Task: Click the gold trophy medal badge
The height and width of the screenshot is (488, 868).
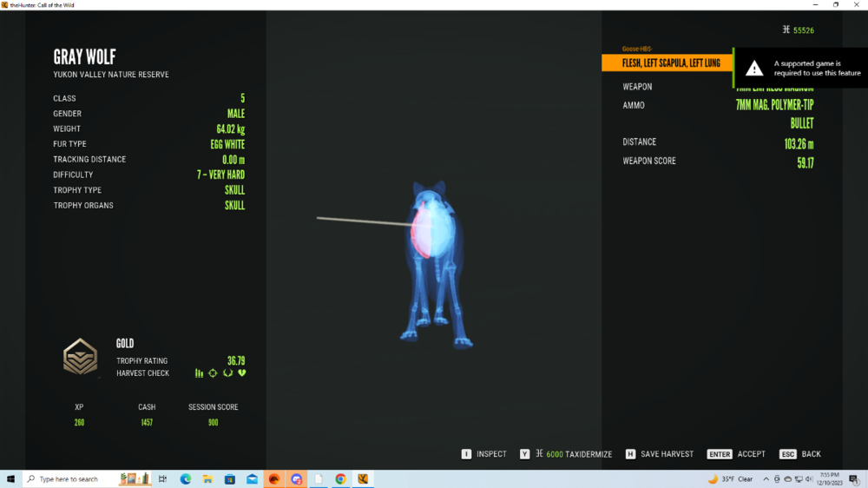Action: 80,357
